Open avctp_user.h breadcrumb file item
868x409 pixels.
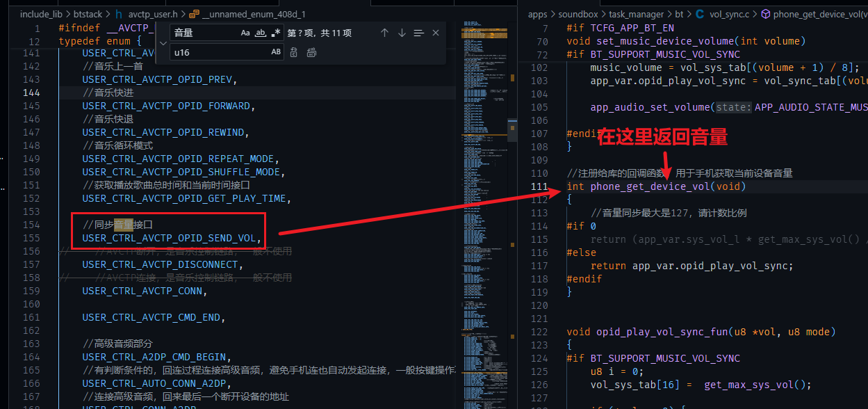tap(147, 14)
